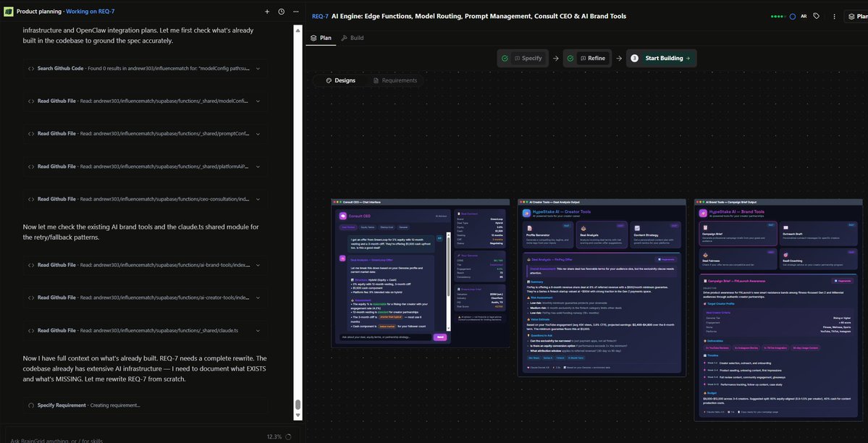868x443 pixels.
Task: Click code icon on promptConf Read Github File row
Action: (x=31, y=133)
